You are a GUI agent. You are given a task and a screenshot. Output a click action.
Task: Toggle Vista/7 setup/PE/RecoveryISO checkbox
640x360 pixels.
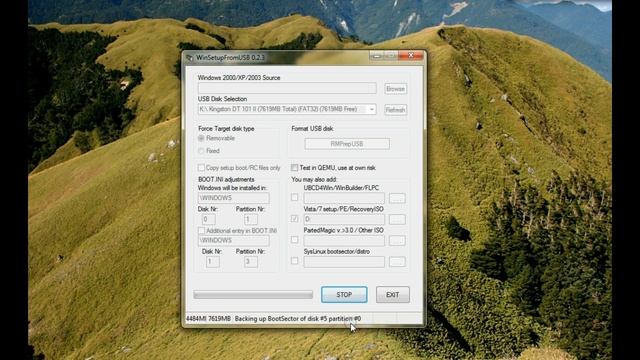[294, 219]
